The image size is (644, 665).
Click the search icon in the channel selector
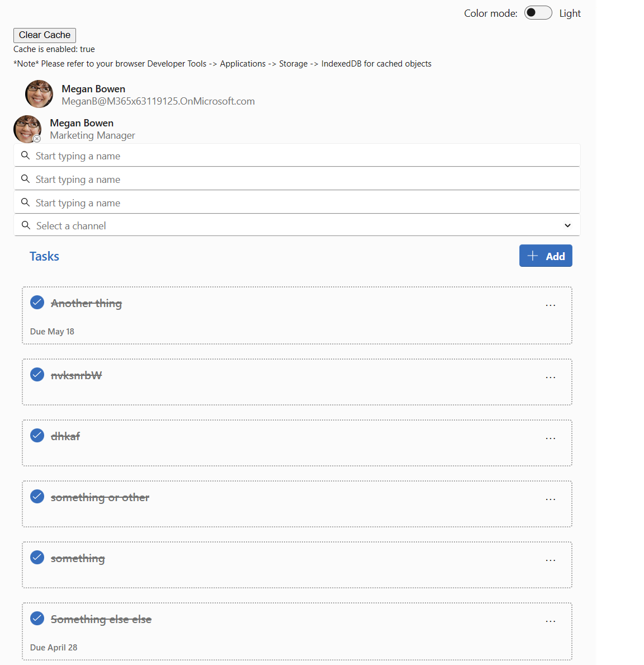pos(26,225)
